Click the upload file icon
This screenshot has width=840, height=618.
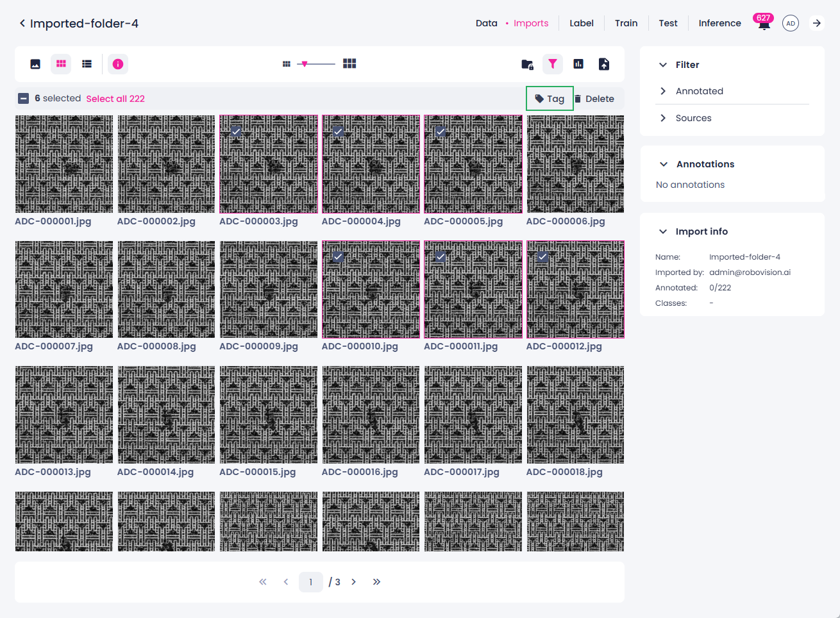(604, 64)
